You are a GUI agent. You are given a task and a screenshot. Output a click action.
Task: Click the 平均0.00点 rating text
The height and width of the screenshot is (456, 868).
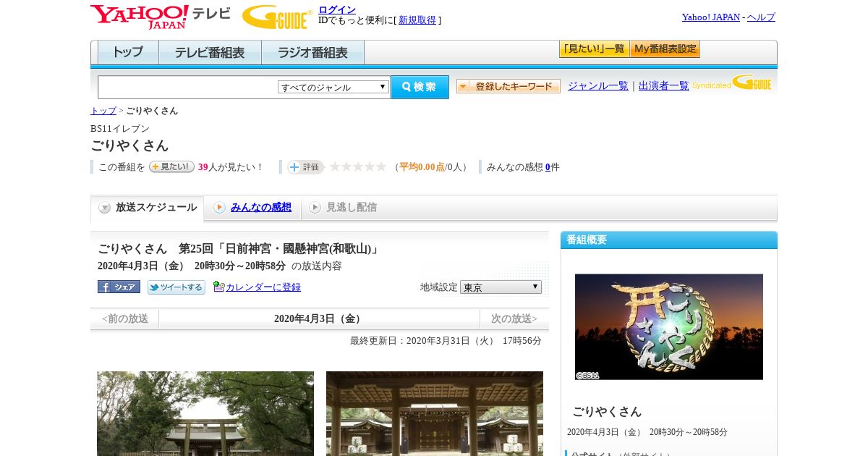click(422, 167)
